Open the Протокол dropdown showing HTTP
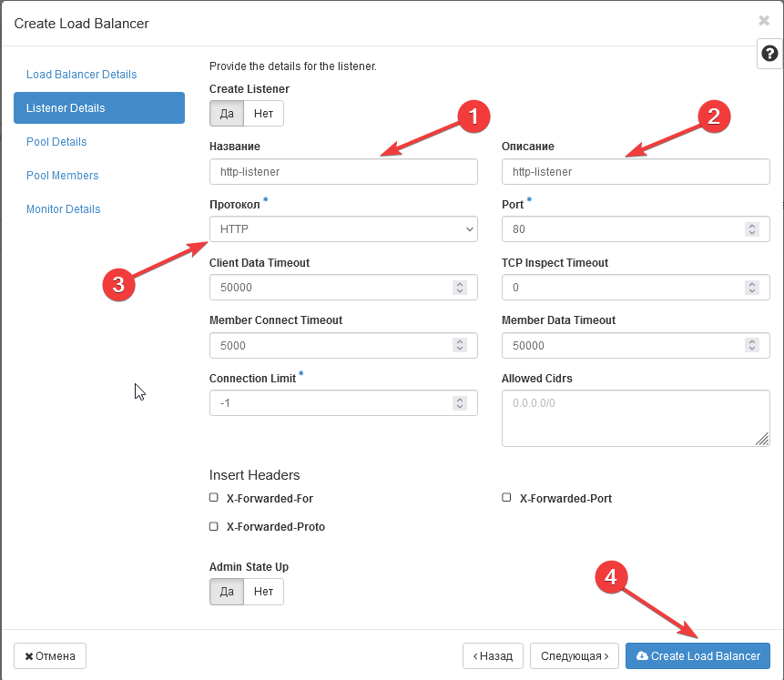Image resolution: width=784 pixels, height=680 pixels. 343,229
